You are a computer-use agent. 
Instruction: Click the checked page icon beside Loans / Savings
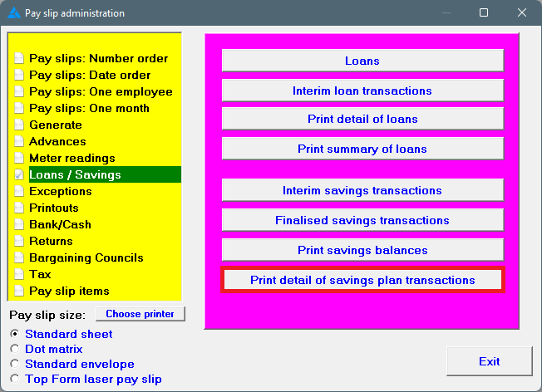click(x=19, y=174)
